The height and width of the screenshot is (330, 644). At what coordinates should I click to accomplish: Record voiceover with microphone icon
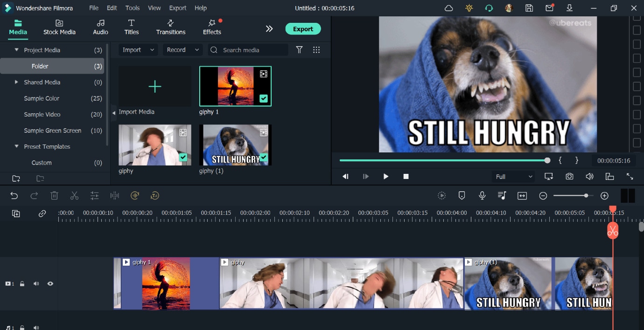pyautogui.click(x=482, y=196)
